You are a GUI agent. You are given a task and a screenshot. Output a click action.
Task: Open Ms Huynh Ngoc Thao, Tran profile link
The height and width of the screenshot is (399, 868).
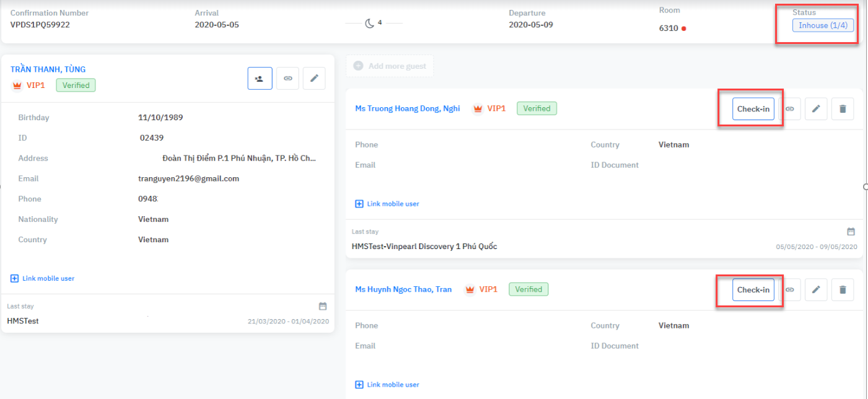tap(403, 289)
